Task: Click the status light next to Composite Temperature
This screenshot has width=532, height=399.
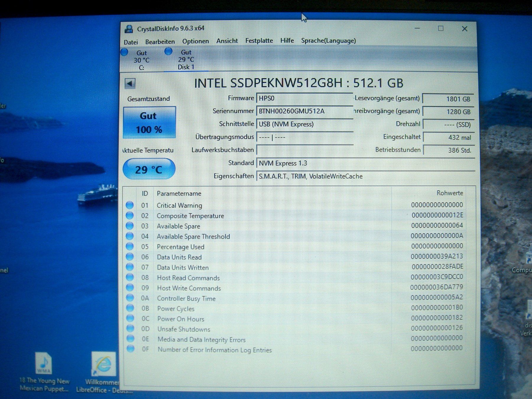Action: (130, 215)
